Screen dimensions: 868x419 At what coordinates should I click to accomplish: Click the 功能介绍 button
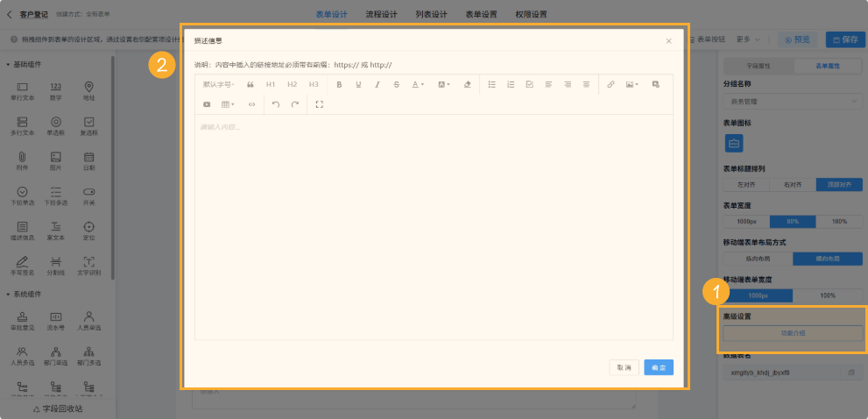793,333
